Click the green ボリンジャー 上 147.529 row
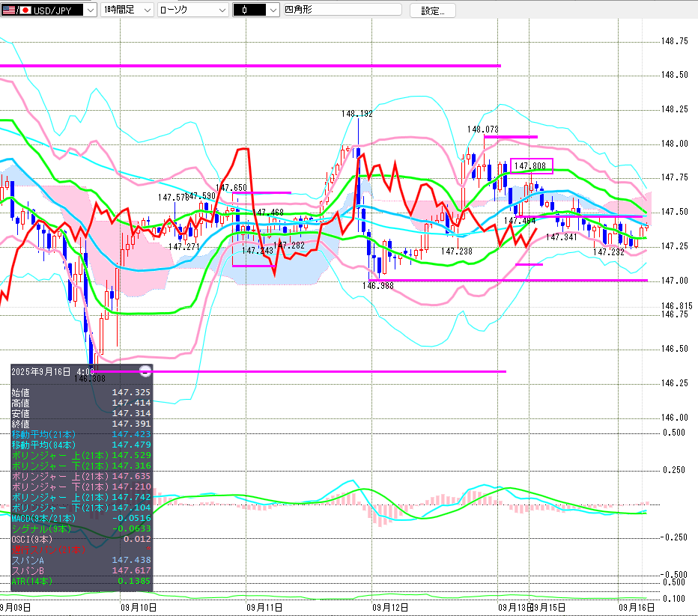The width and height of the screenshot is (698, 616). [x=81, y=455]
